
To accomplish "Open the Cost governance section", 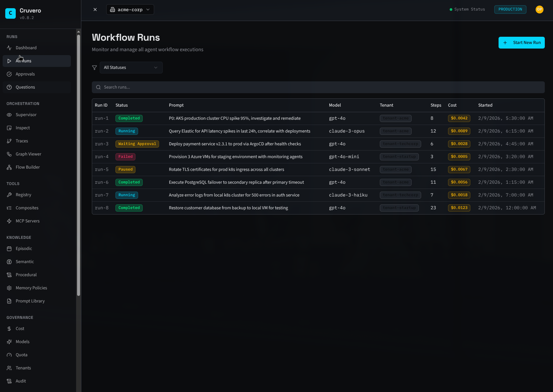I will pos(20,328).
